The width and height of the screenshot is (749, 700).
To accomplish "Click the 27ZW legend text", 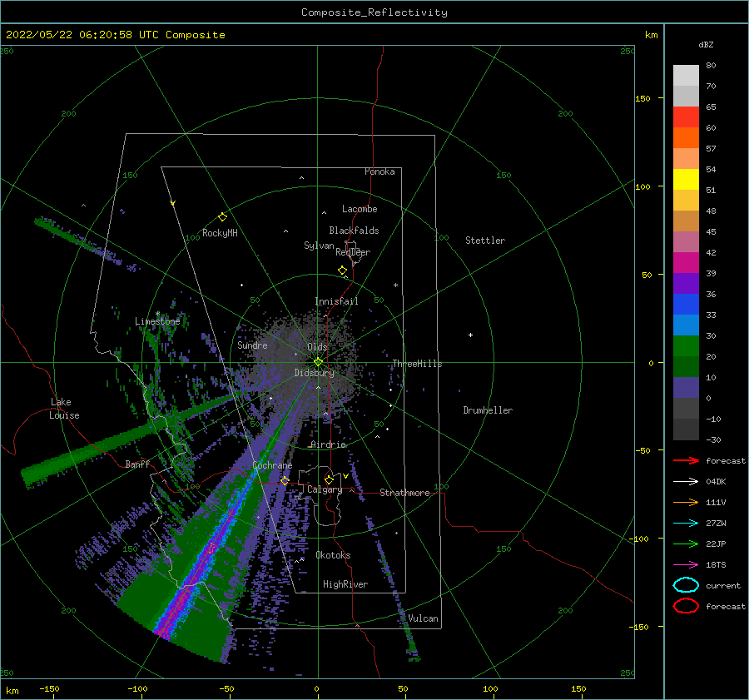I will click(x=716, y=524).
